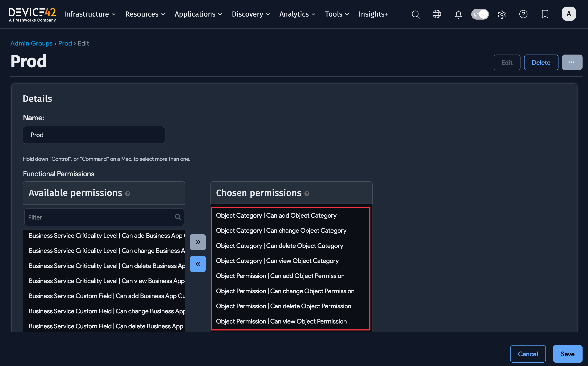
Task: Open the notifications bell
Action: (x=458, y=14)
